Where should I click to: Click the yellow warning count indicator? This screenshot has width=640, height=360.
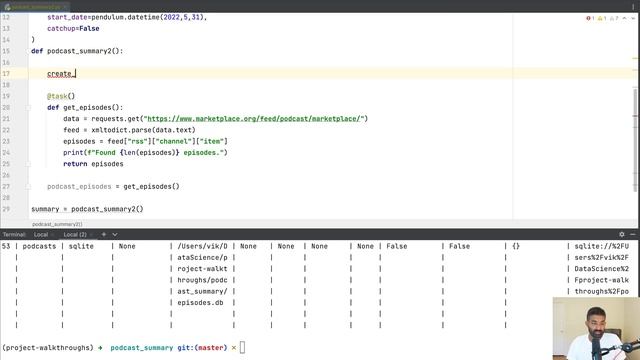(x=602, y=18)
